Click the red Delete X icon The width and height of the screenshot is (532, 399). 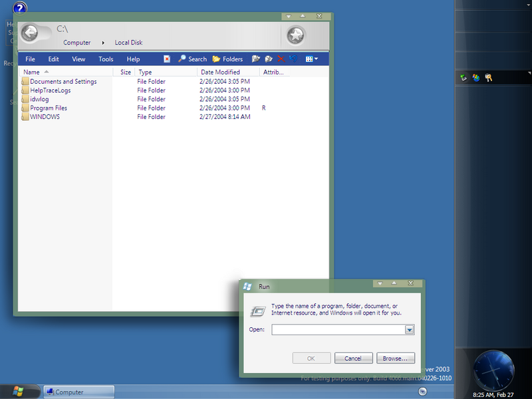[281, 59]
